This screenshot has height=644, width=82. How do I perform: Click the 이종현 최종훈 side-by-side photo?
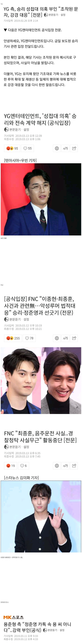pos(41,381)
